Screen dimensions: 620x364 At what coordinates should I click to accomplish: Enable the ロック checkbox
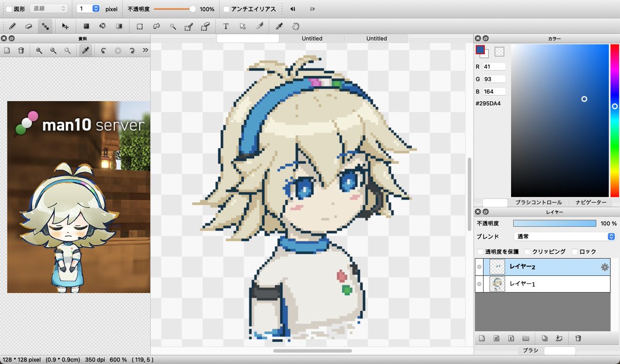575,251
